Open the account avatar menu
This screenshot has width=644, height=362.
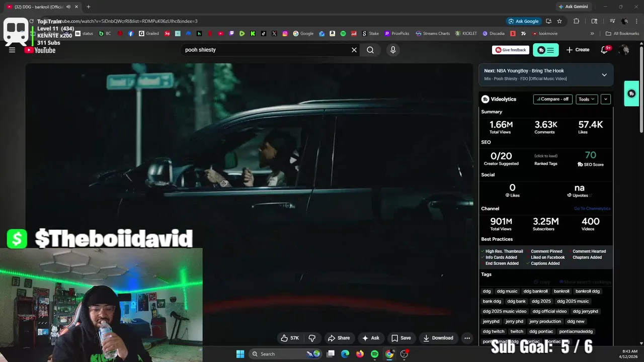coord(624,50)
